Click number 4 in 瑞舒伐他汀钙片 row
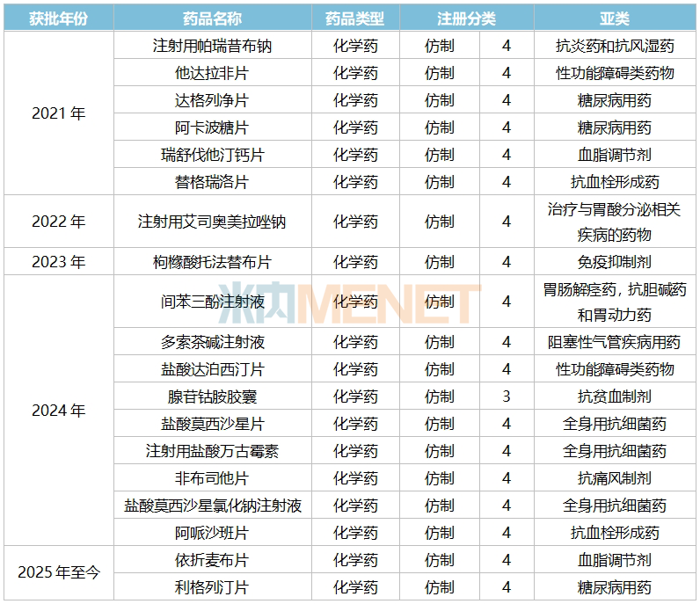Viewport: 700px width, 604px height. coord(507,155)
